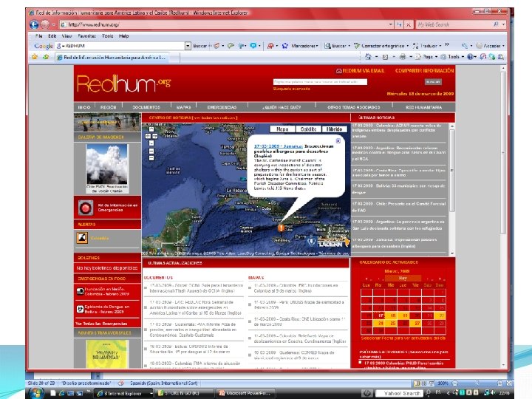Screen dimensions: 532x399
Task: Select PowerPoint Slide Show view button
Action: tap(432, 383)
